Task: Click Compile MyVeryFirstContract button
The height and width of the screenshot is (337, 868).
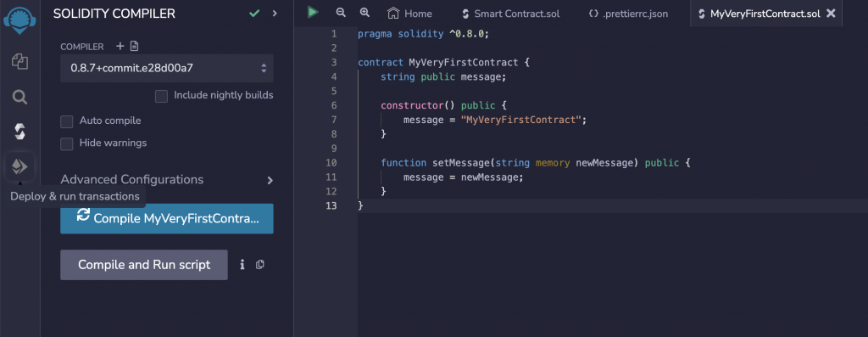Action: click(x=167, y=218)
